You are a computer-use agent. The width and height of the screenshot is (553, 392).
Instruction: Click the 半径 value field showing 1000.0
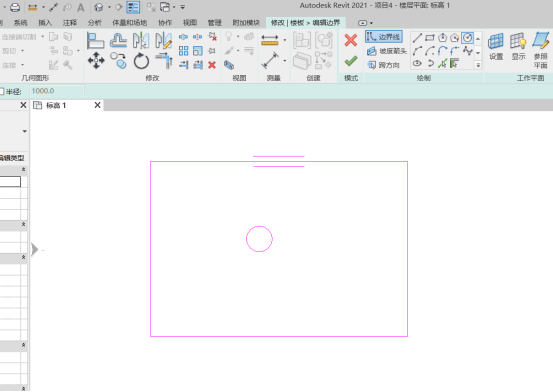pos(56,91)
